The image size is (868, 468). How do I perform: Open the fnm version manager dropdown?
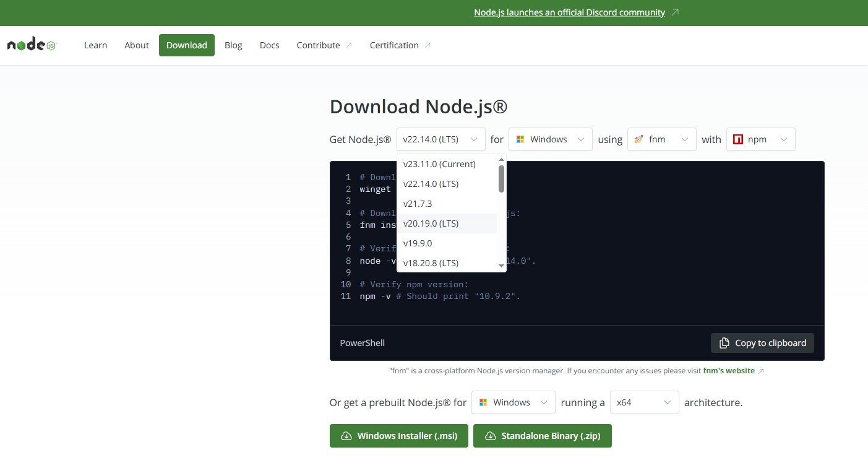click(x=662, y=139)
